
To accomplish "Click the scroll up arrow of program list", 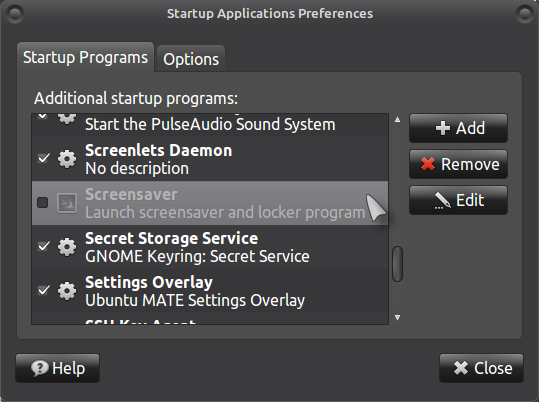I will click(x=397, y=120).
